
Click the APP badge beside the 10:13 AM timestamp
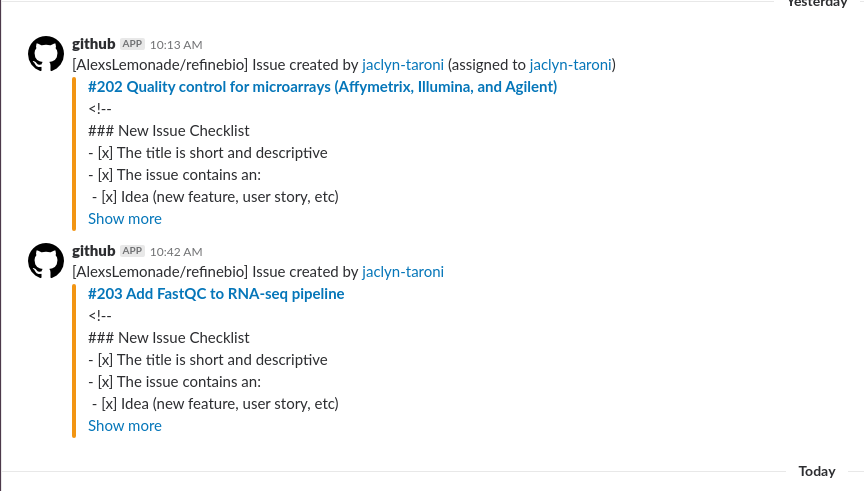tap(132, 44)
